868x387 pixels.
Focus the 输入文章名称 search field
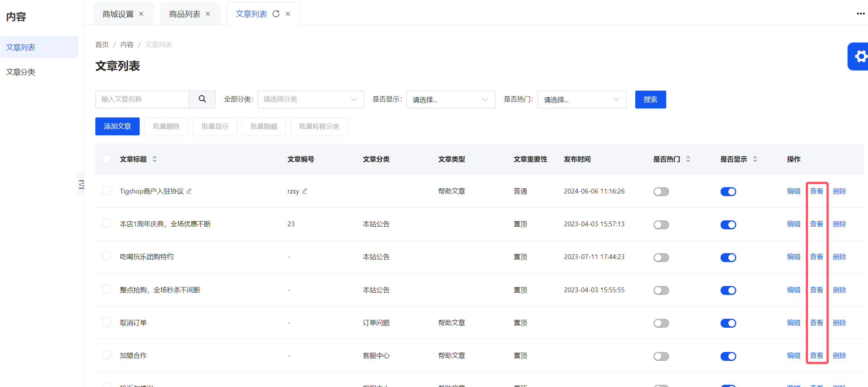pyautogui.click(x=142, y=99)
